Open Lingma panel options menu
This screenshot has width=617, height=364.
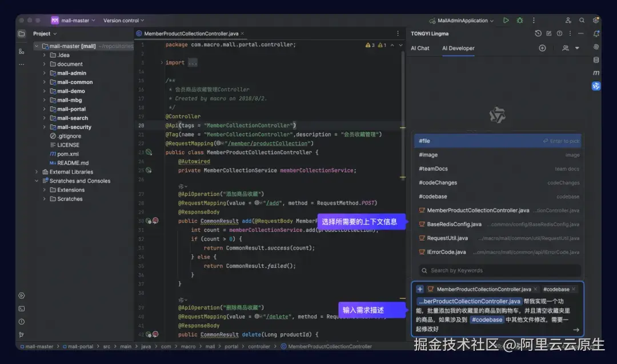(570, 34)
